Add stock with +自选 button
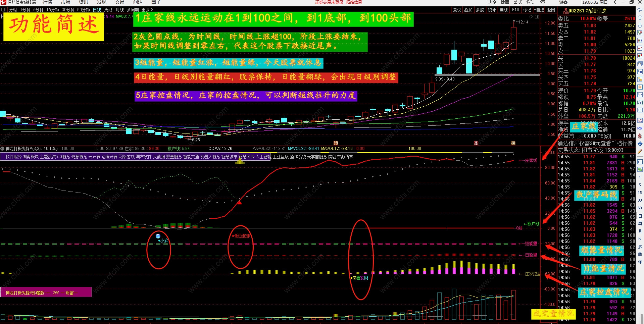 tap(539, 10)
